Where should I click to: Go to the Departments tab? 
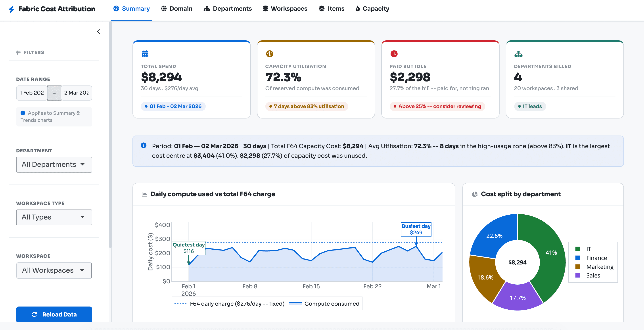pos(228,9)
